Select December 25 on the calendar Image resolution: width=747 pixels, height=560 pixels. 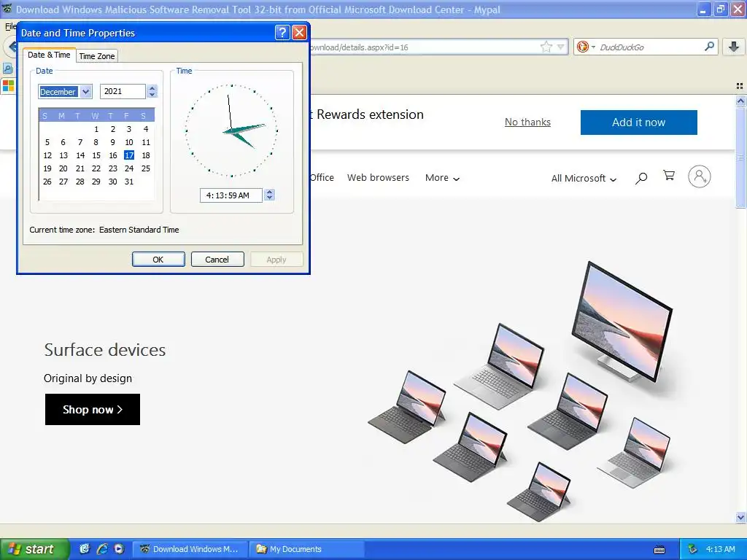click(x=146, y=168)
